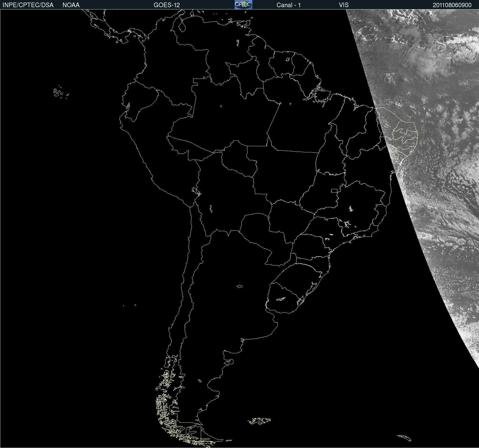Click the VIS channel label
Viewport: 479px width, 448px height.
tap(344, 5)
